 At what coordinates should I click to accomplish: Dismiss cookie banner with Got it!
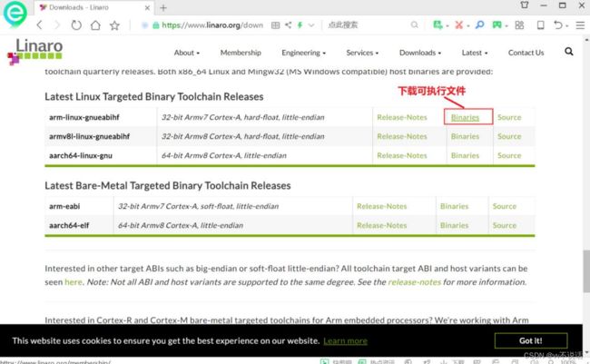coord(531,340)
